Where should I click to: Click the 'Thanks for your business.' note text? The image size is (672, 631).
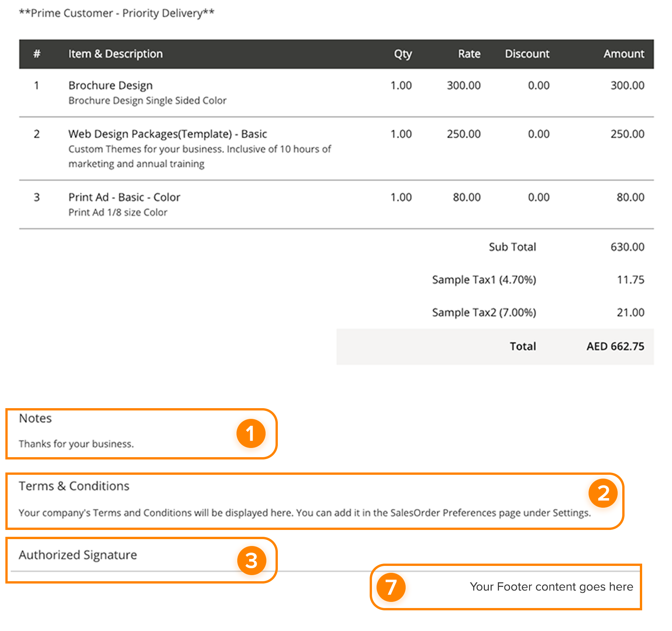coord(76,444)
